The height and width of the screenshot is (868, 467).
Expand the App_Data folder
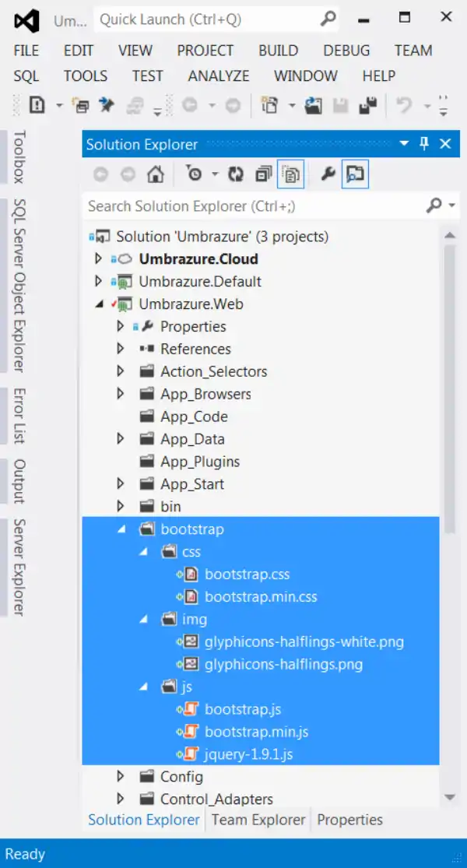[121, 439]
